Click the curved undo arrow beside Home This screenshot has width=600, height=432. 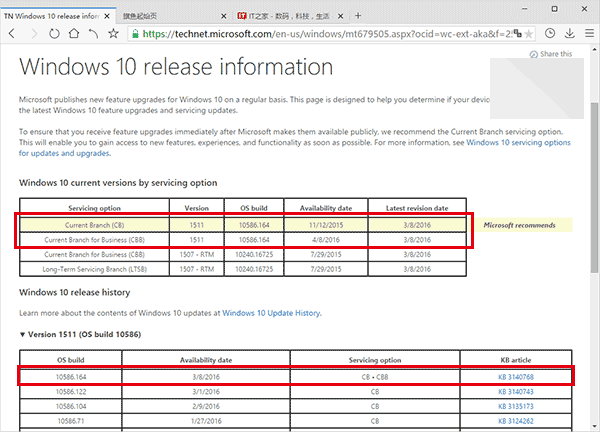click(x=93, y=34)
